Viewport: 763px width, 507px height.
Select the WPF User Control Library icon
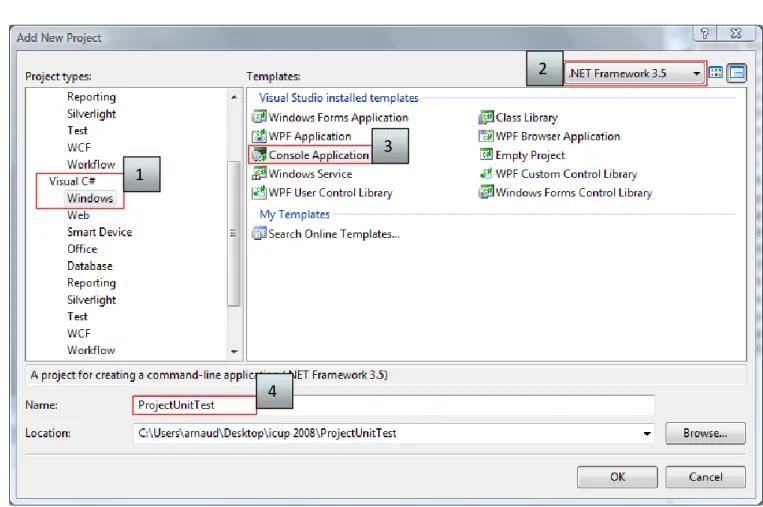coord(259,193)
